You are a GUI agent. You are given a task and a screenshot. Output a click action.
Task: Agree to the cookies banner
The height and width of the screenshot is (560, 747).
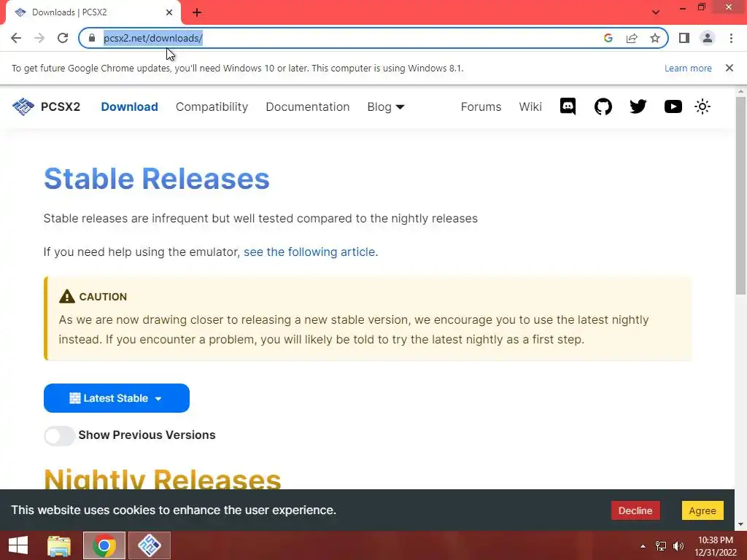click(x=703, y=510)
